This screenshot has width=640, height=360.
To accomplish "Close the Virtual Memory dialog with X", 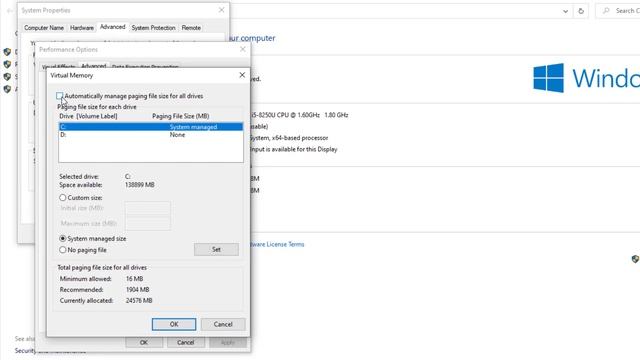I will 242,75.
